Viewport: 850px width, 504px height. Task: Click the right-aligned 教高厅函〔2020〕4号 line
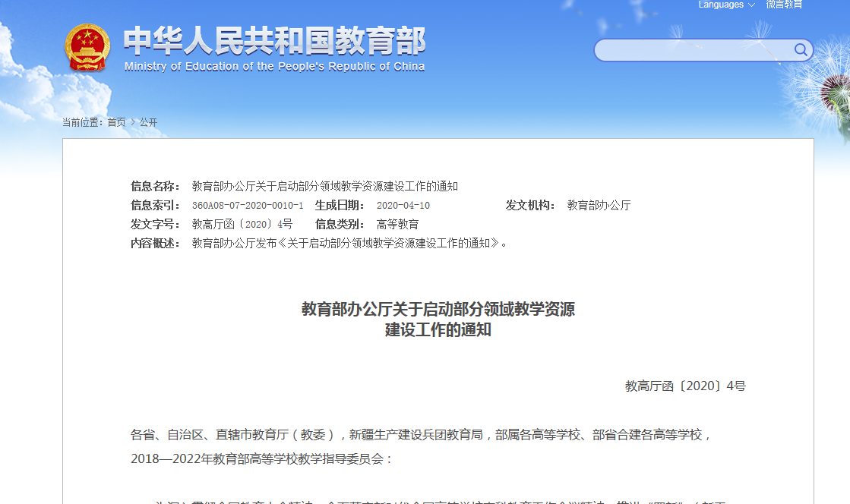(x=685, y=386)
